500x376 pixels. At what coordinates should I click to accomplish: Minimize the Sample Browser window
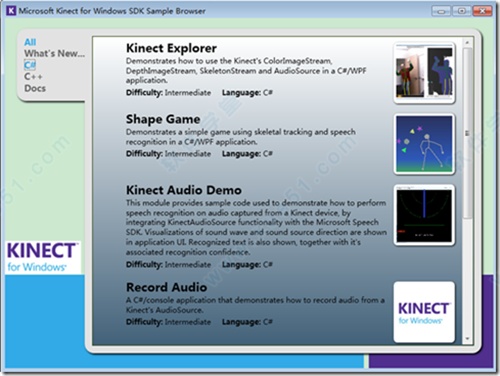click(441, 11)
